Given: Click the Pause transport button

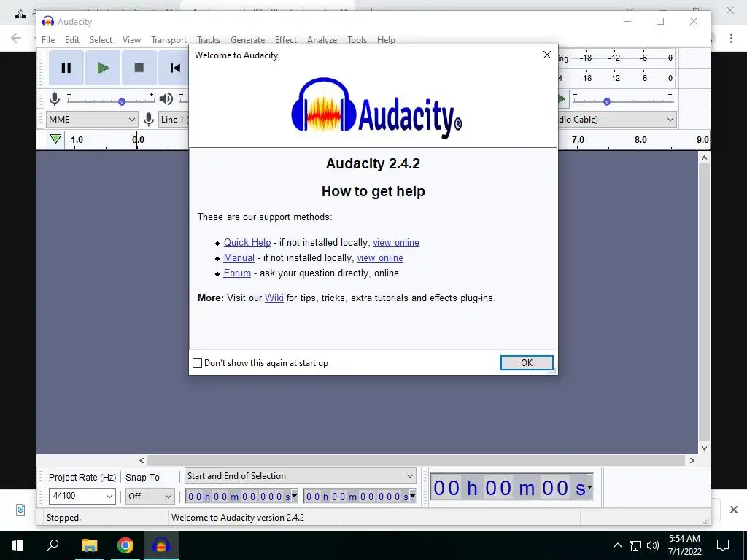Looking at the screenshot, I should tap(66, 68).
